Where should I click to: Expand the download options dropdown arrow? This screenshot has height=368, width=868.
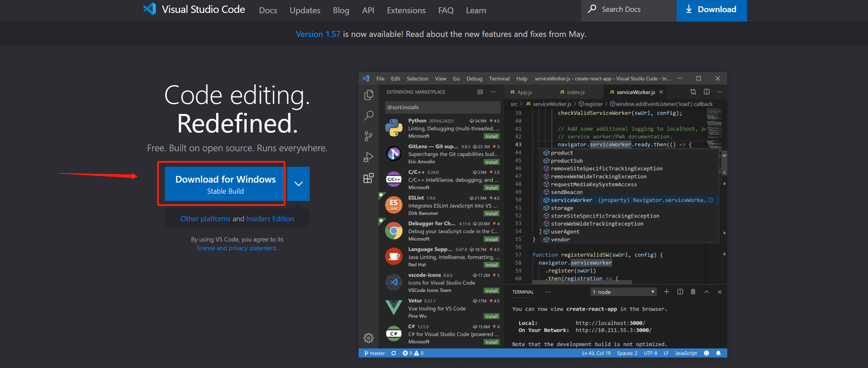coord(299,184)
